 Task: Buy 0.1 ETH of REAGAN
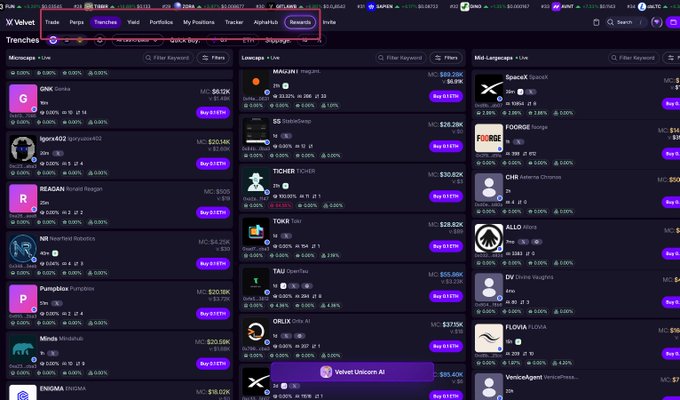(213, 213)
